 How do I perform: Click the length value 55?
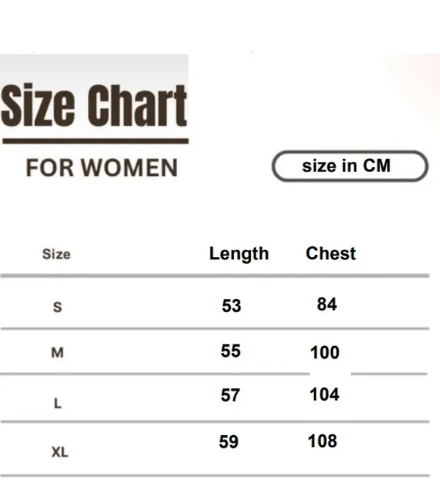tap(230, 351)
